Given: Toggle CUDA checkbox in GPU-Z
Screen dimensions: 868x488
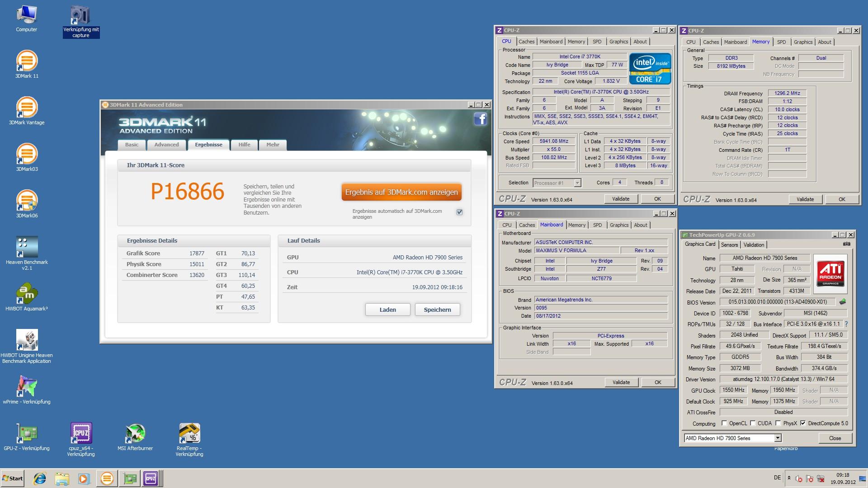Looking at the screenshot, I should coord(753,423).
